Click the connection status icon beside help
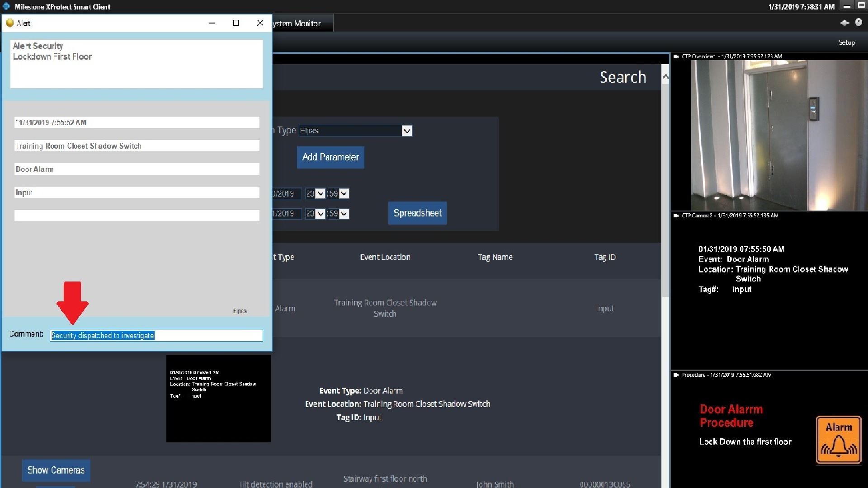Screen dimensions: 868x488 (844, 23)
